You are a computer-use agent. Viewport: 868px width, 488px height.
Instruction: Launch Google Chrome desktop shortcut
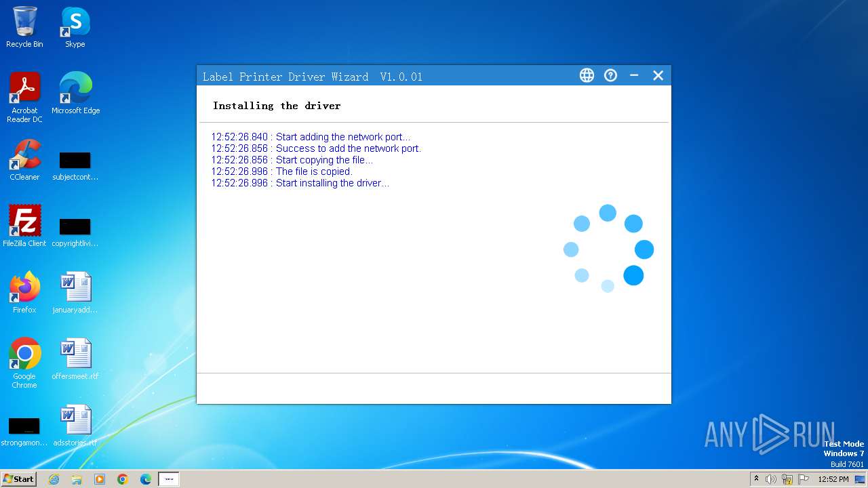coord(24,363)
